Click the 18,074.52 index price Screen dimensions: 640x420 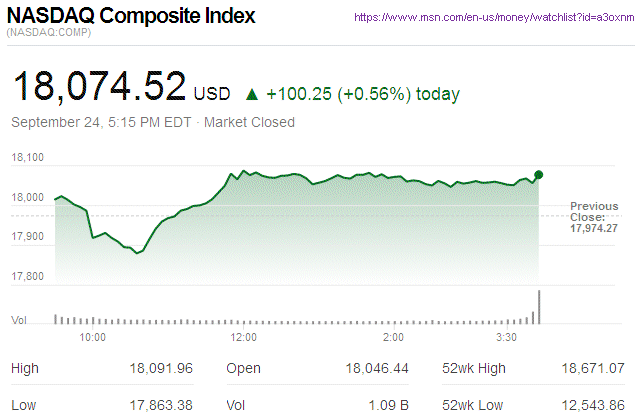[x=99, y=87]
